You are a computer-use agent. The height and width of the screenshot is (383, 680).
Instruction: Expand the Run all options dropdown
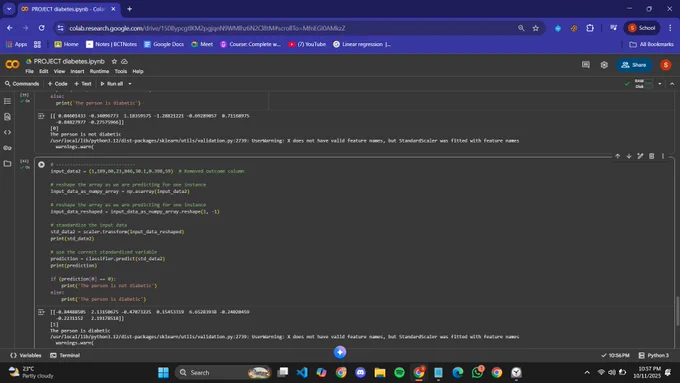coord(130,84)
